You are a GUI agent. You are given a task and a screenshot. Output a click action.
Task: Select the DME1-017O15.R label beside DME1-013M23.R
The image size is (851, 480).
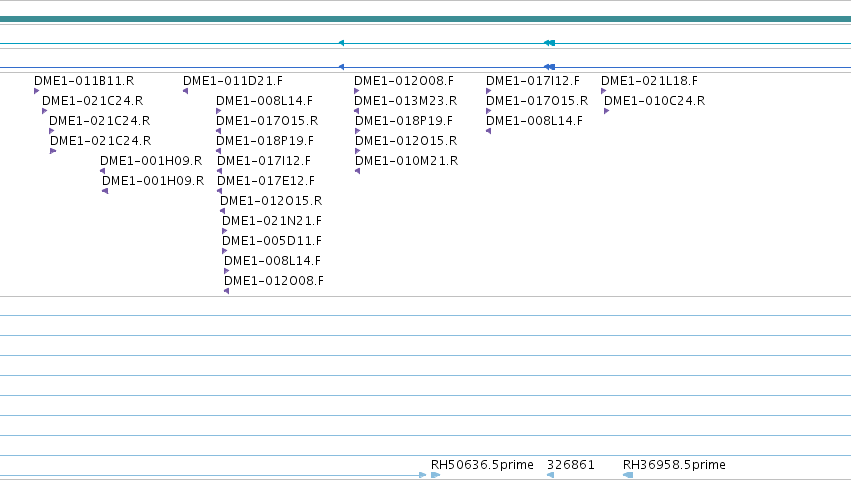[537, 101]
